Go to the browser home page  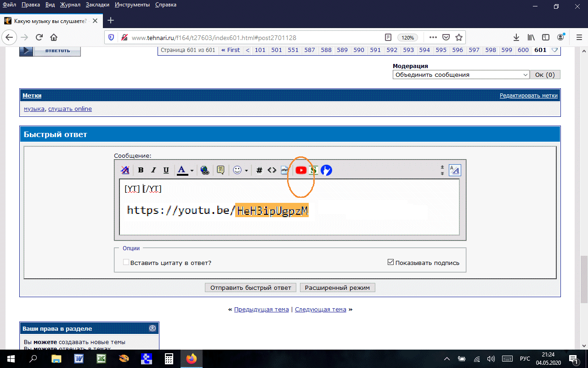click(x=54, y=37)
